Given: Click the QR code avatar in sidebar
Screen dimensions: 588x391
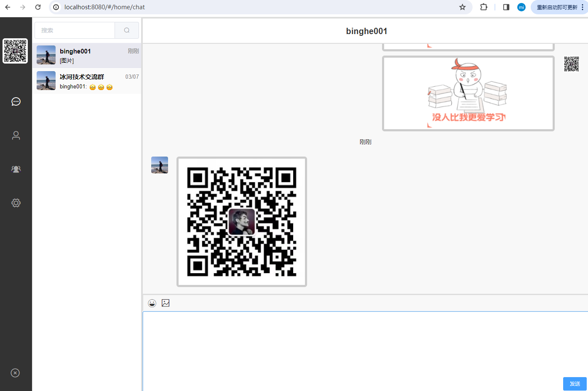Looking at the screenshot, I should (x=15, y=51).
